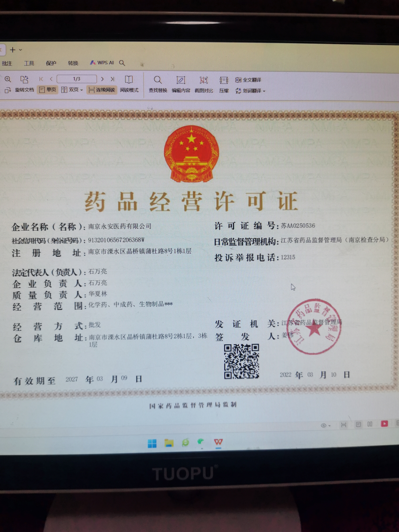The width and height of the screenshot is (399, 532).
Task: Click the QR code on the license
Action: (242, 361)
